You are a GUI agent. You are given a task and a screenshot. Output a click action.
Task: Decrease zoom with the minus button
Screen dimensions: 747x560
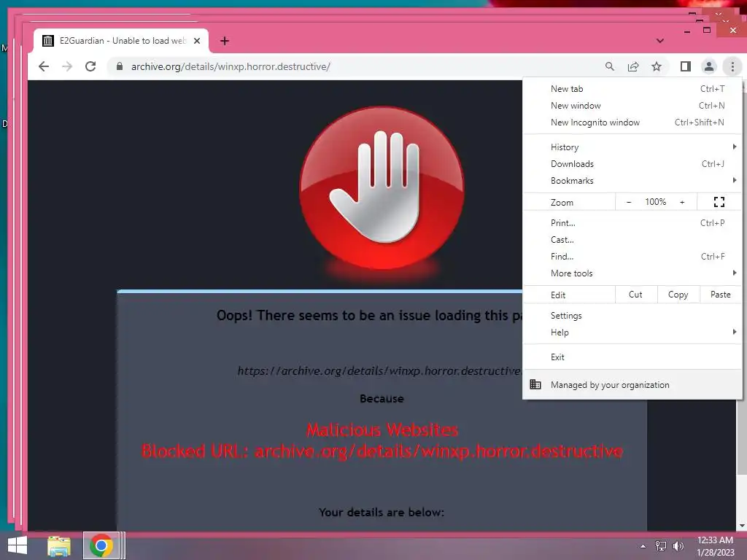(628, 202)
